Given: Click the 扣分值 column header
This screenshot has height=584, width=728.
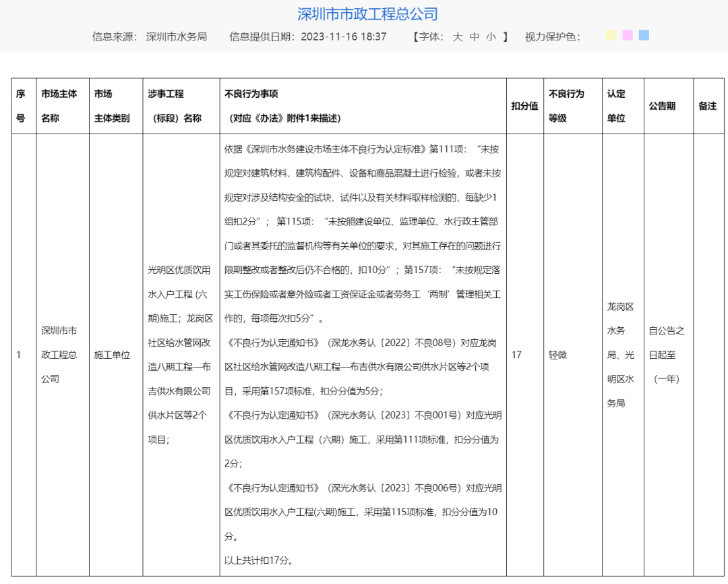Looking at the screenshot, I should [524, 106].
